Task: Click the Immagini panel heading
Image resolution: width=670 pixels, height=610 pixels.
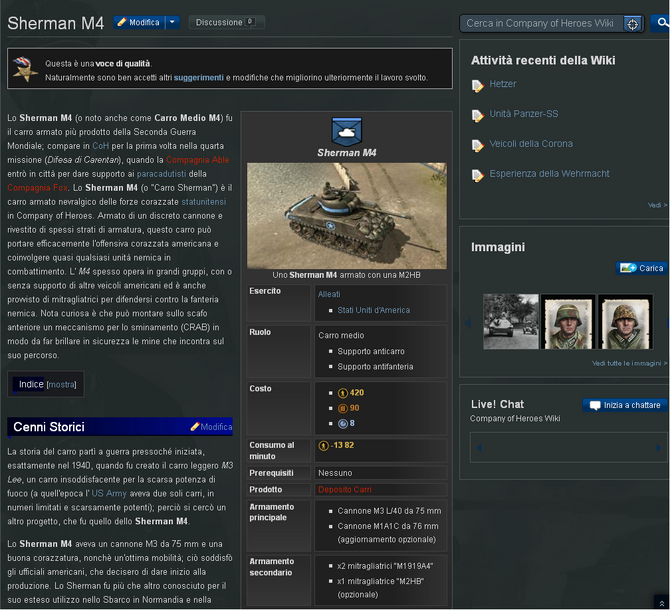Action: pyautogui.click(x=498, y=247)
